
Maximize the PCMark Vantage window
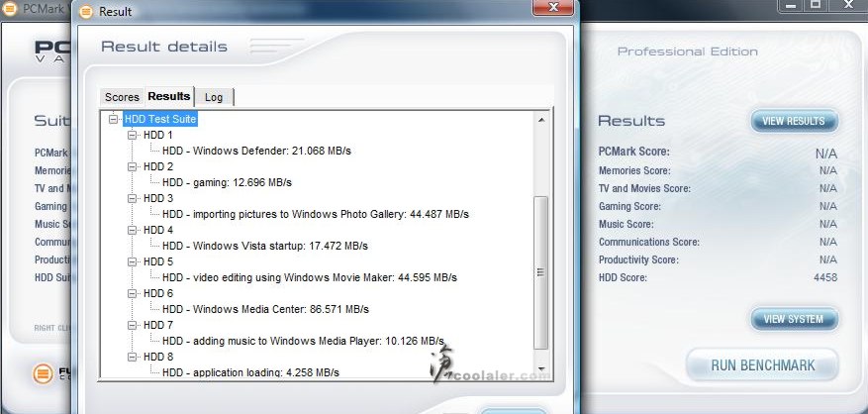pyautogui.click(x=816, y=5)
